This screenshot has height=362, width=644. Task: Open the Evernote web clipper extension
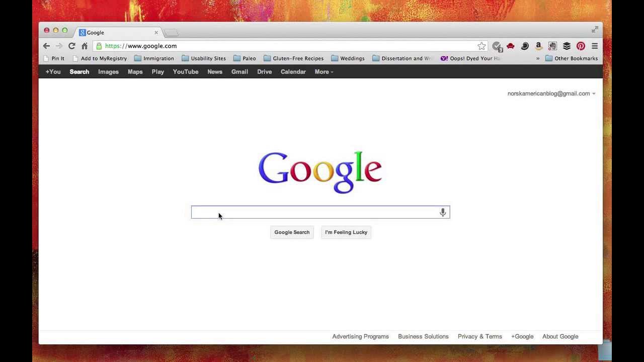(552, 46)
